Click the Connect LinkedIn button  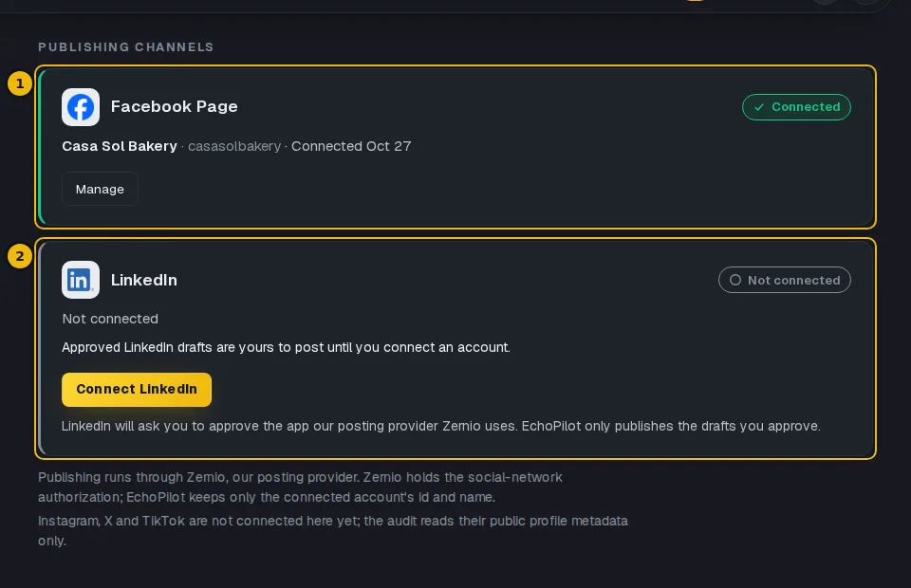click(137, 390)
